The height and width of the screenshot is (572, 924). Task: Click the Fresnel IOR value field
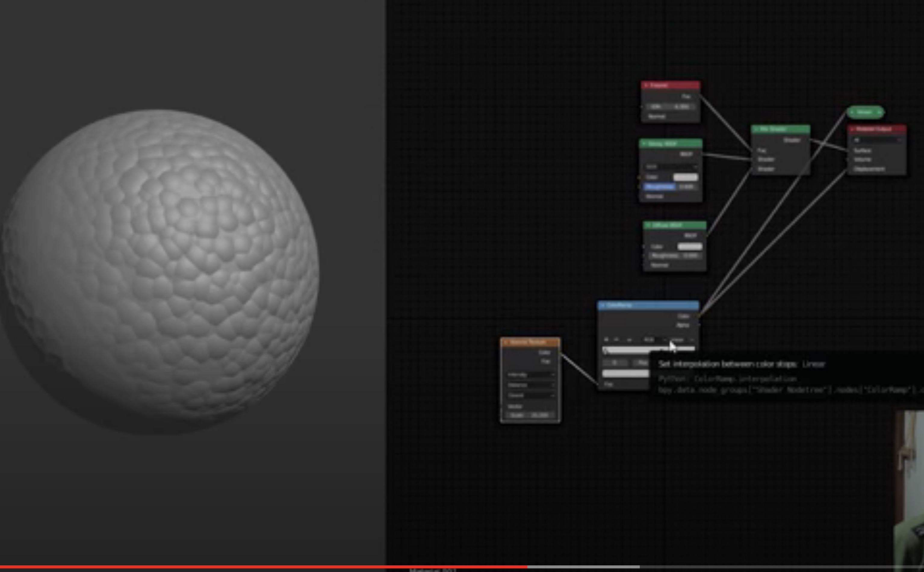(670, 107)
